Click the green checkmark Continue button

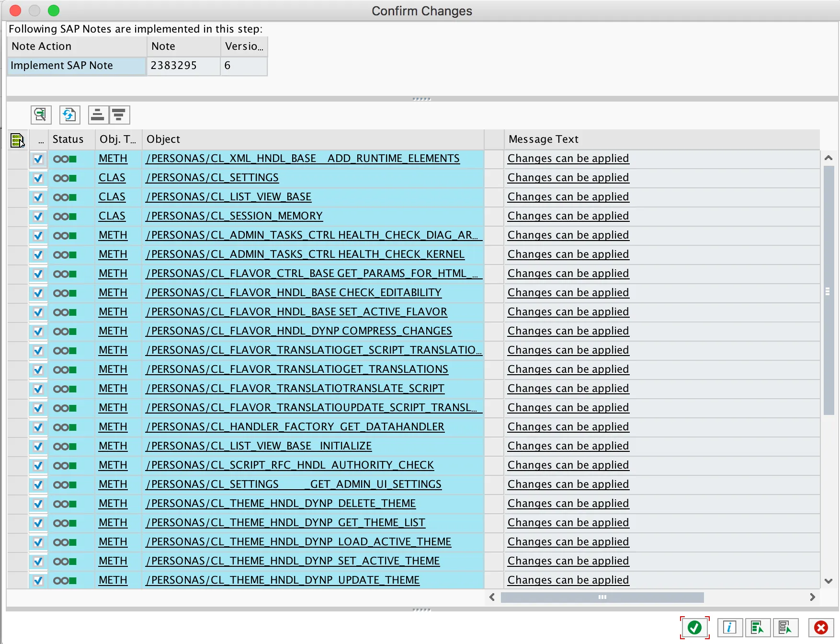[x=694, y=627]
